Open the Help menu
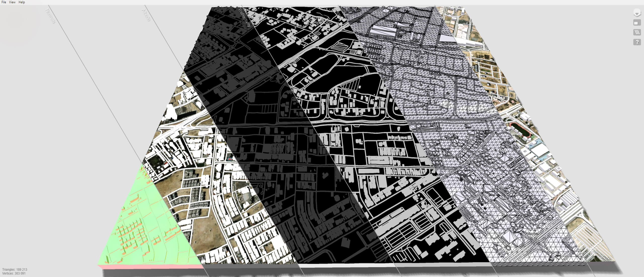This screenshot has height=277, width=644. click(x=22, y=2)
